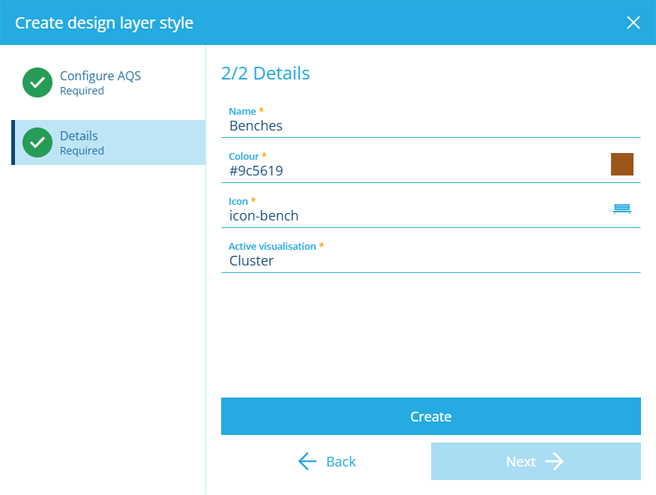Click the green checkmark beside Details

[x=37, y=142]
